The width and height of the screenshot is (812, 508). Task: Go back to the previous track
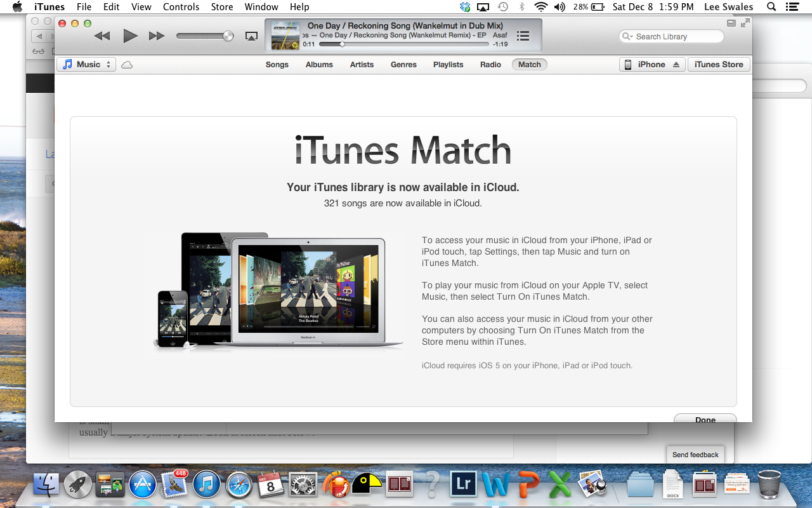click(x=102, y=36)
